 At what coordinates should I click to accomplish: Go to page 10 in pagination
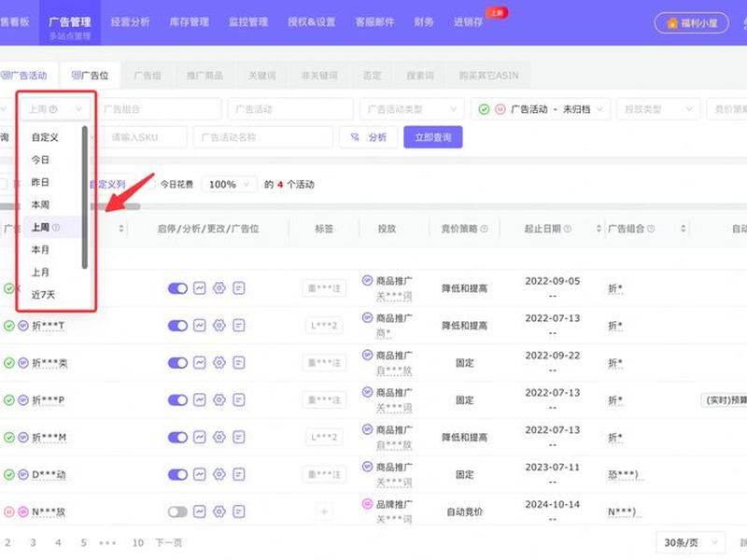pyautogui.click(x=137, y=542)
